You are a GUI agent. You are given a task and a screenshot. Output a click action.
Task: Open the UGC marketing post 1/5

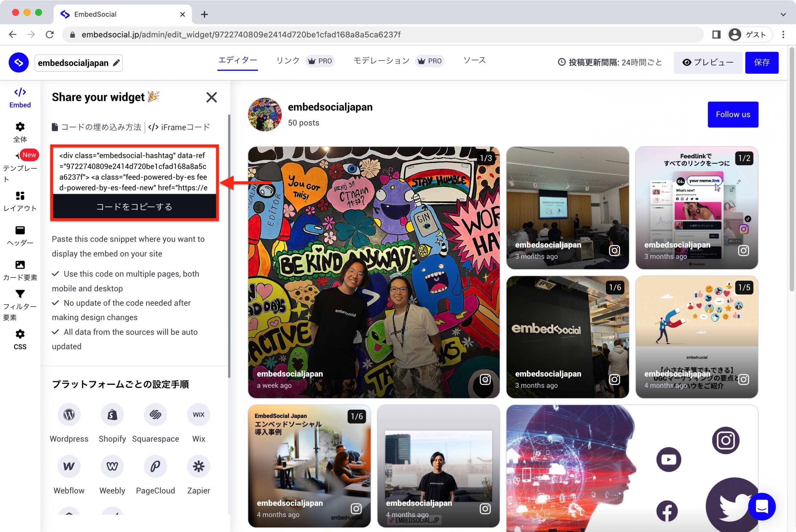pyautogui.click(x=696, y=337)
